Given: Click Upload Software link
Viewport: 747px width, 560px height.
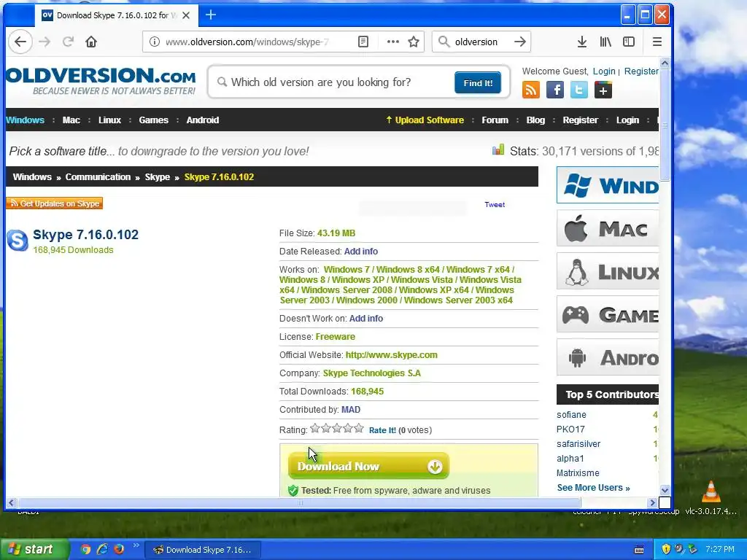Looking at the screenshot, I should (x=425, y=120).
